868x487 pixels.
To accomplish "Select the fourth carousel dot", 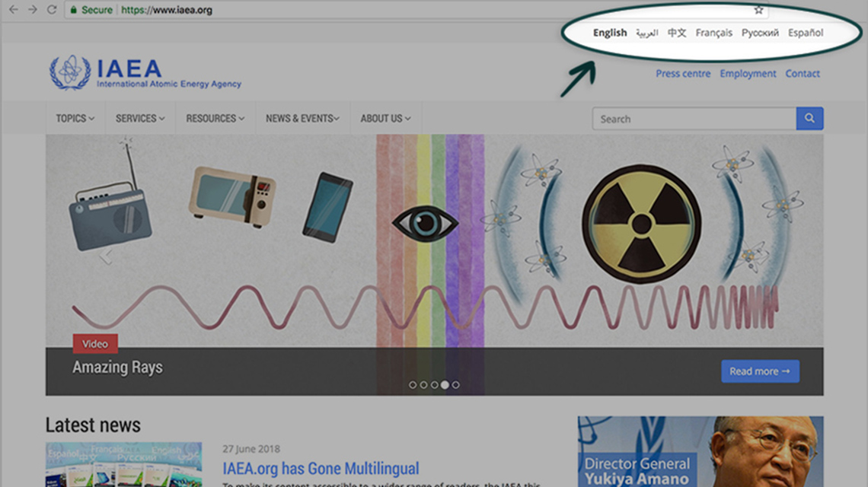I will [445, 386].
